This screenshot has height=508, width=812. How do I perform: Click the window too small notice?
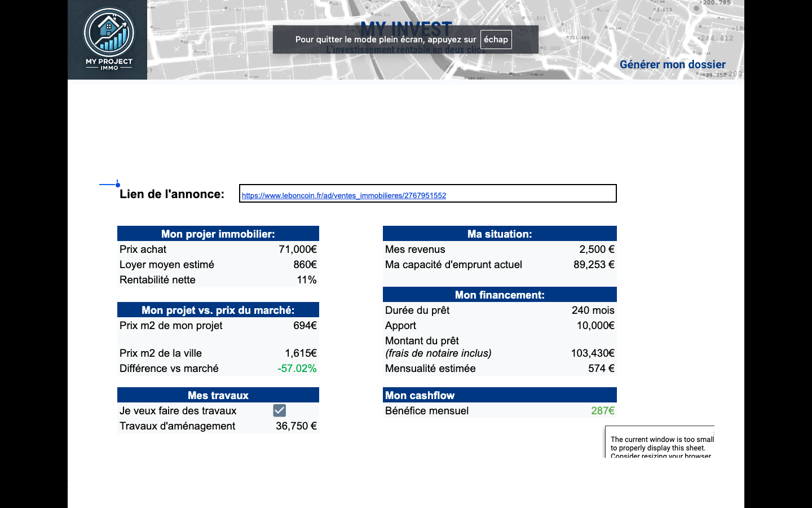[x=660, y=442]
